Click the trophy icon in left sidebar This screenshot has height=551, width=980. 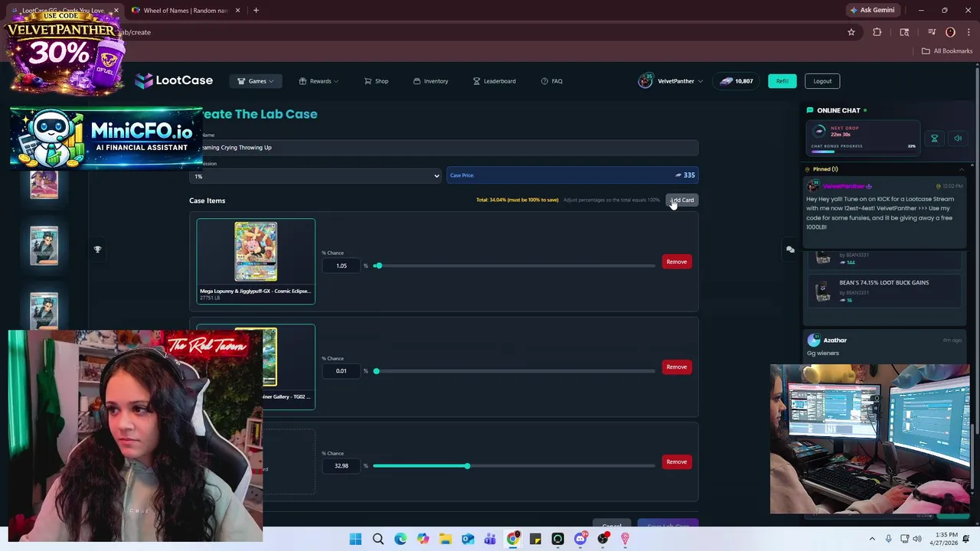[97, 249]
